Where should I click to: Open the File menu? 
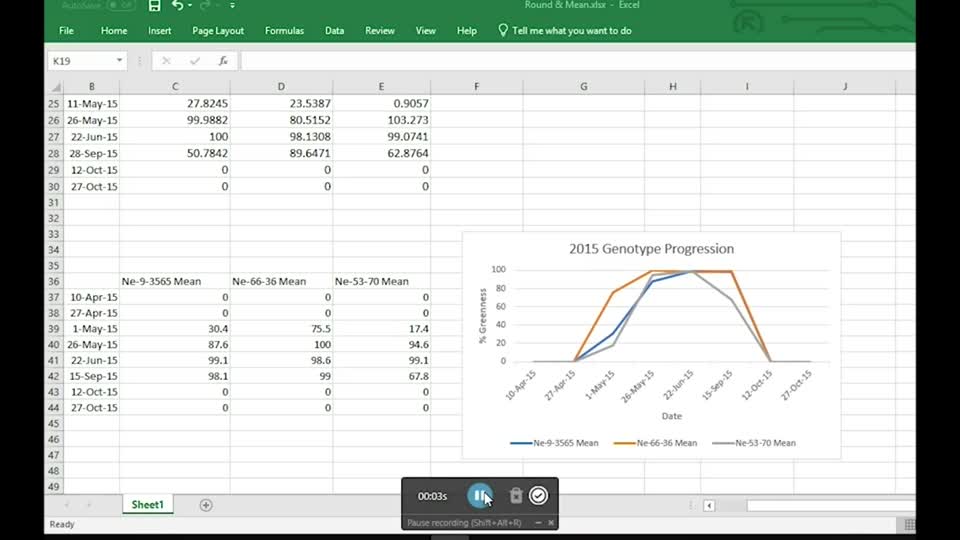click(66, 31)
